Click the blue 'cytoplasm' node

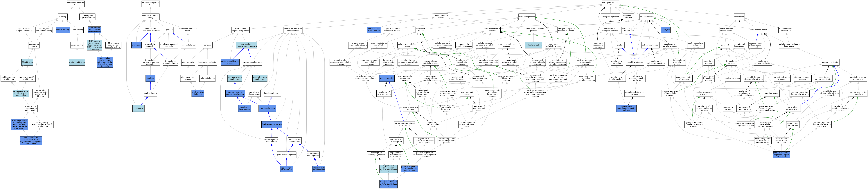[136, 45]
